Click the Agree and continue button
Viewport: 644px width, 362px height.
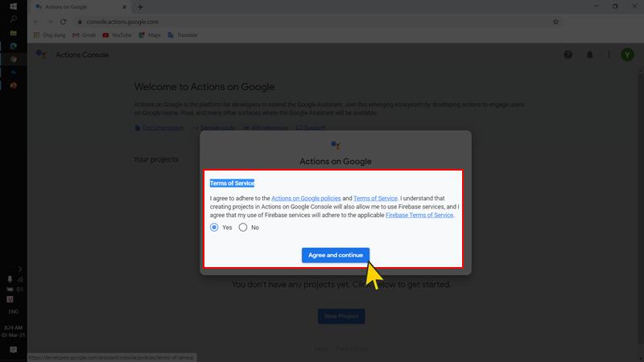(x=335, y=255)
